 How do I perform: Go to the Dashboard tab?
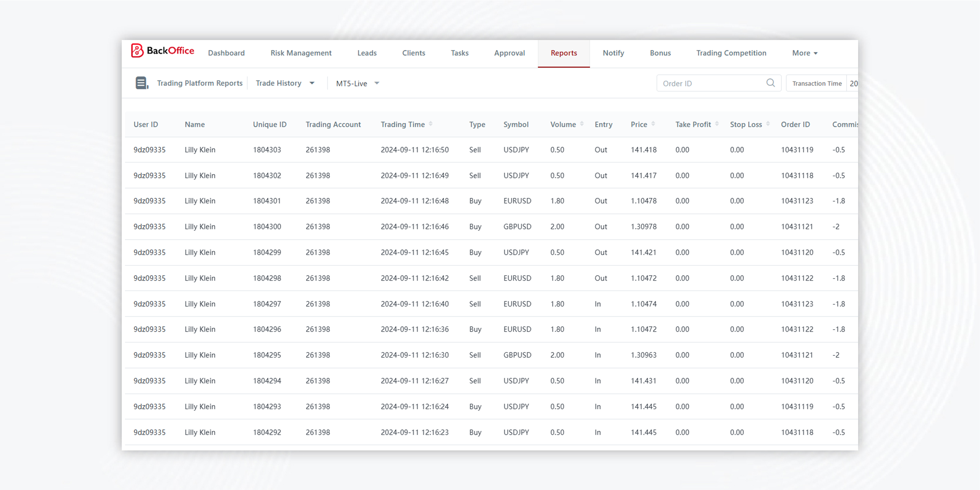[226, 53]
